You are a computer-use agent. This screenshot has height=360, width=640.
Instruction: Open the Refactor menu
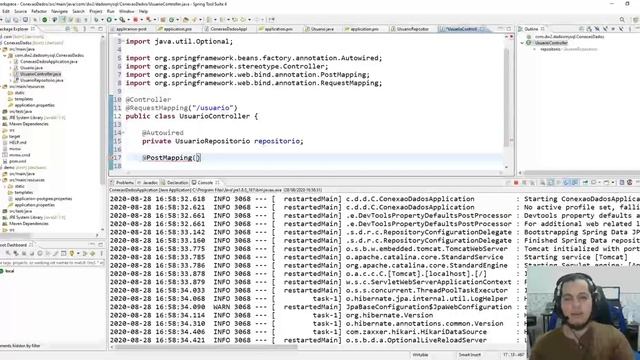pos(39,11)
